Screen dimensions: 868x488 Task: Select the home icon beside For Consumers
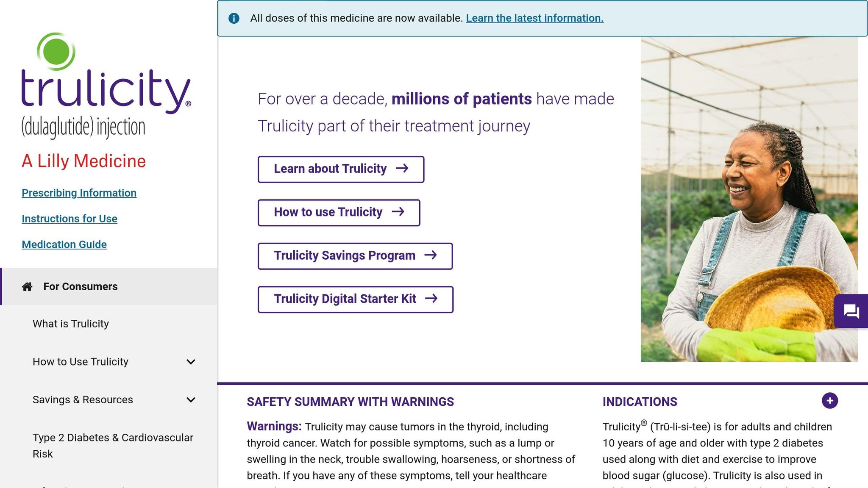27,286
